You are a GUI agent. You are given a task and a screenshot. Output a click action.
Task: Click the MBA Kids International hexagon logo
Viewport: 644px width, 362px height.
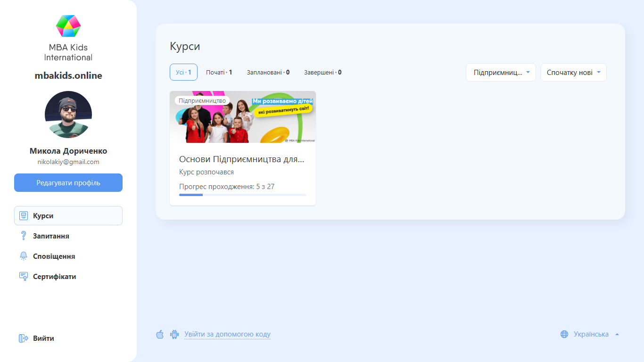[68, 26]
